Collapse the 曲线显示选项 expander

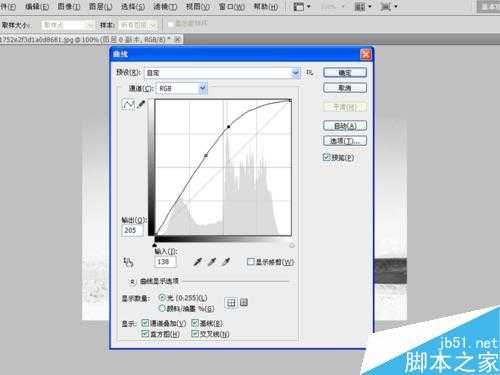132,282
